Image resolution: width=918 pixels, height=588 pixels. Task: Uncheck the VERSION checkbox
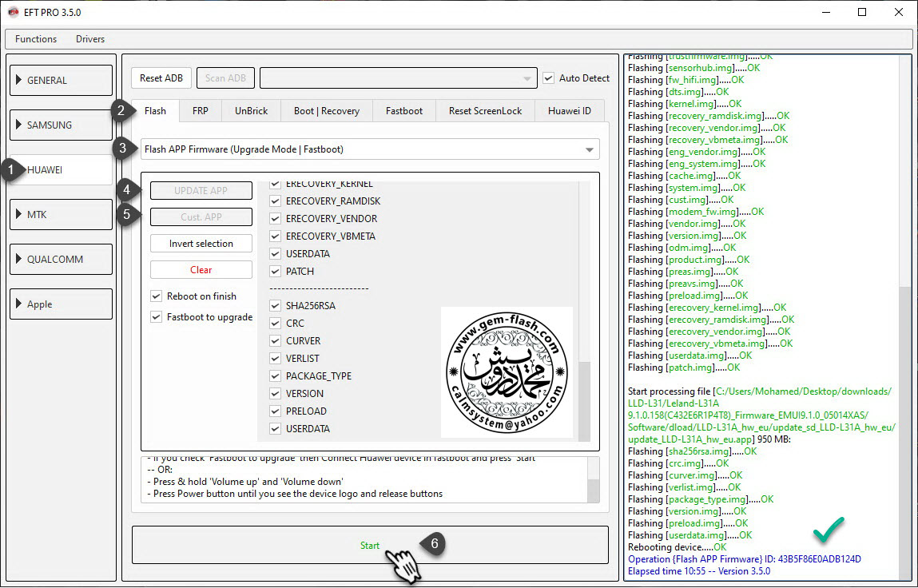pyautogui.click(x=275, y=393)
